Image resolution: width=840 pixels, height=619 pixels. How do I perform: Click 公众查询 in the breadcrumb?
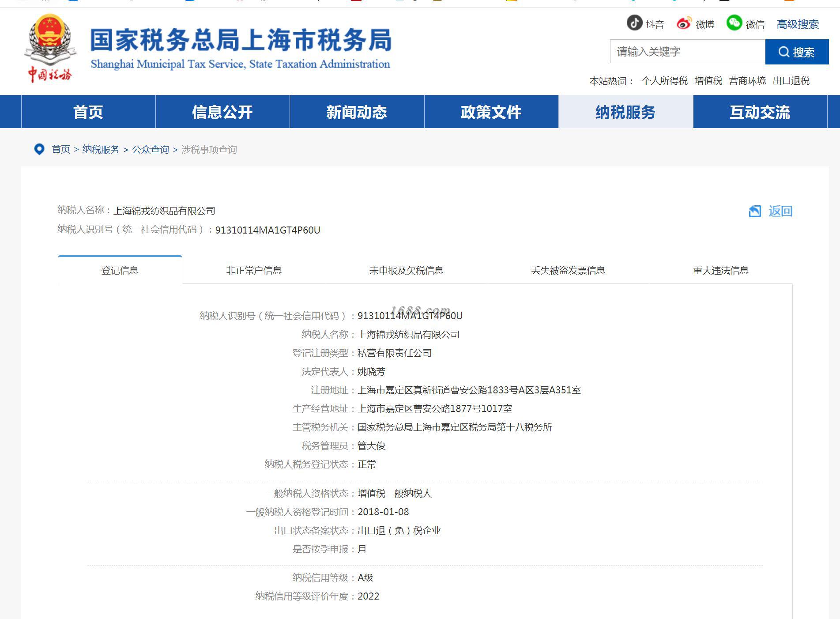coord(151,150)
